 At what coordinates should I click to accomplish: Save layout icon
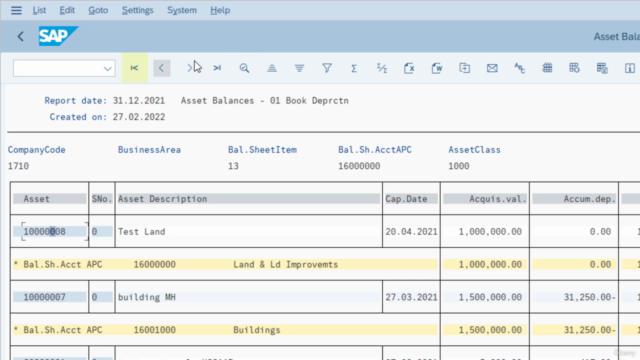[602, 68]
